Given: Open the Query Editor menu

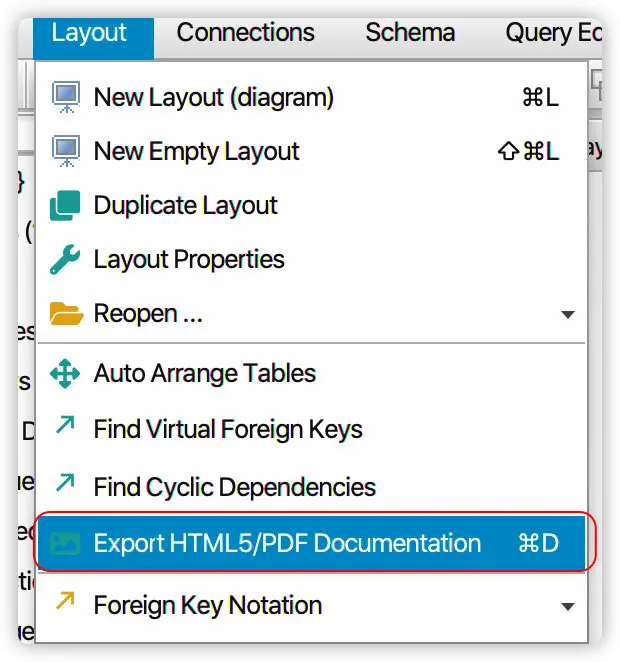Looking at the screenshot, I should click(553, 32).
